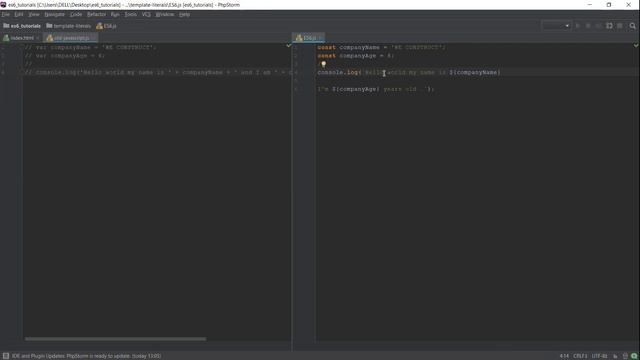The height and width of the screenshot is (360, 640).
Task: Click the Stop icon in the toolbar
Action: pyautogui.click(x=598, y=26)
